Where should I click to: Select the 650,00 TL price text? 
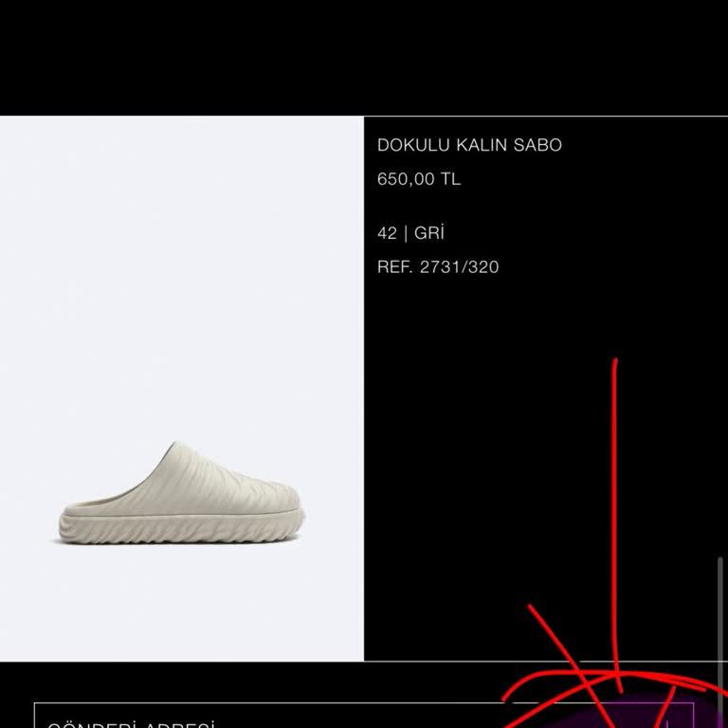(x=419, y=179)
